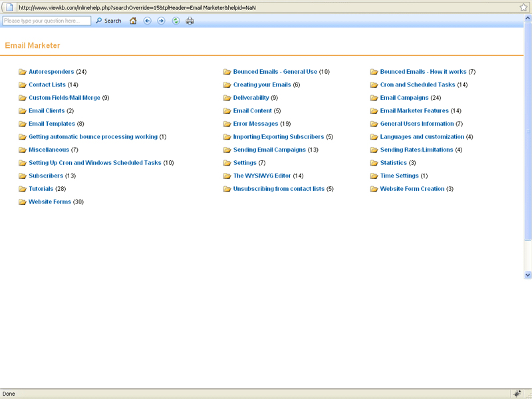Click the scrollbar up arrow

coord(527,18)
